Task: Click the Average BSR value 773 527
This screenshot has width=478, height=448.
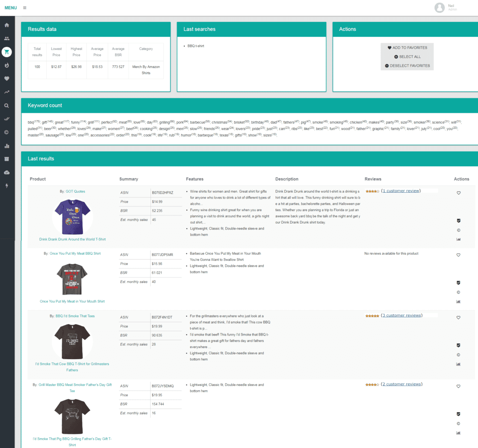Action: 118,67
